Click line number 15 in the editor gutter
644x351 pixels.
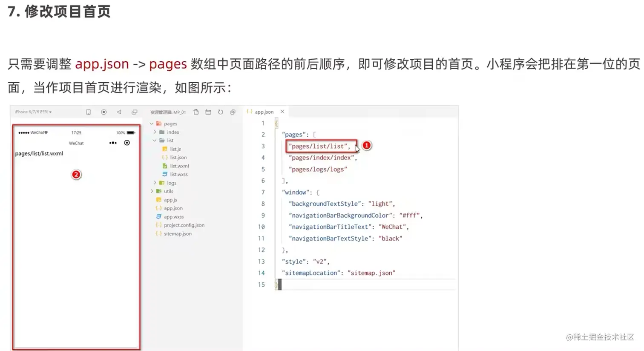tap(261, 285)
